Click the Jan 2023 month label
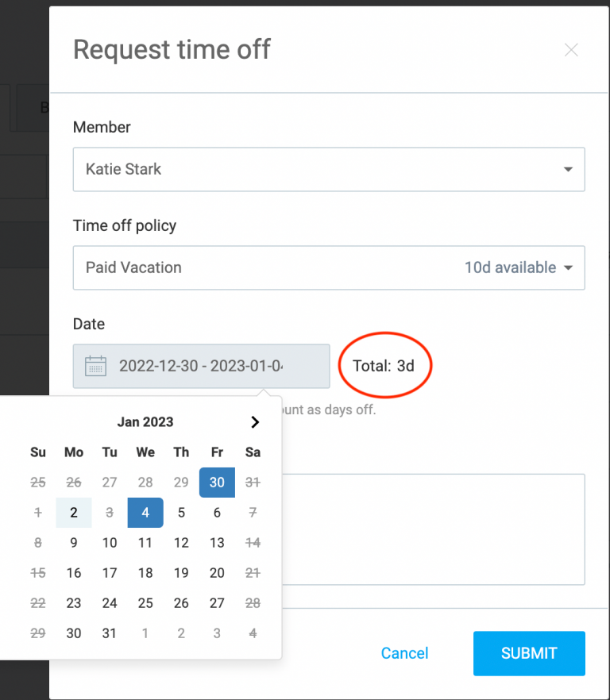This screenshot has height=700, width=610. pyautogui.click(x=145, y=421)
